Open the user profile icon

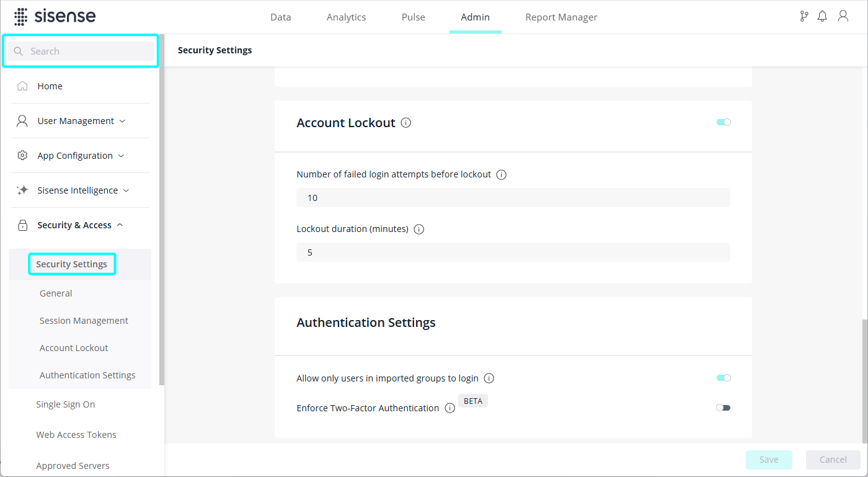coord(843,17)
